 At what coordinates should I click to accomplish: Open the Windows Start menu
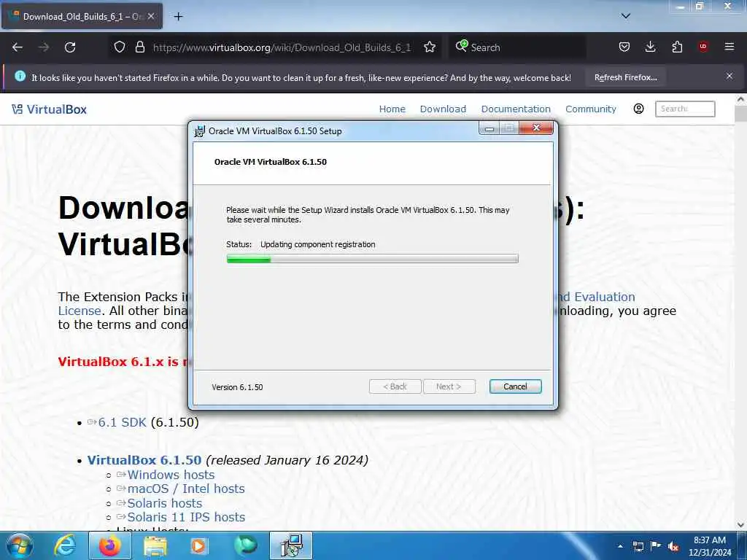[x=19, y=545]
